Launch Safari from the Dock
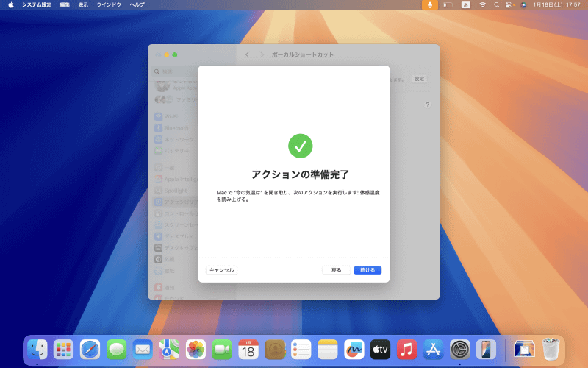Viewport: 588px width, 368px height. (x=90, y=350)
